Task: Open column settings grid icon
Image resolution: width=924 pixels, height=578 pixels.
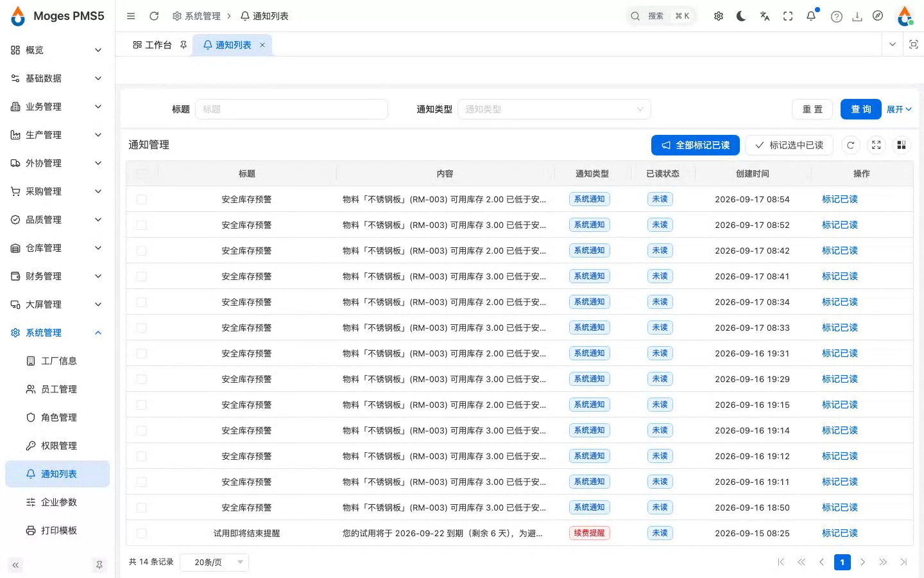Action: pyautogui.click(x=902, y=145)
